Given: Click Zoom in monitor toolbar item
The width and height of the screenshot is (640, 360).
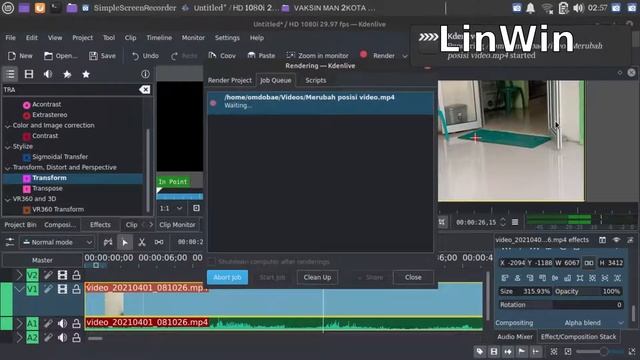Looking at the screenshot, I should (317, 56).
